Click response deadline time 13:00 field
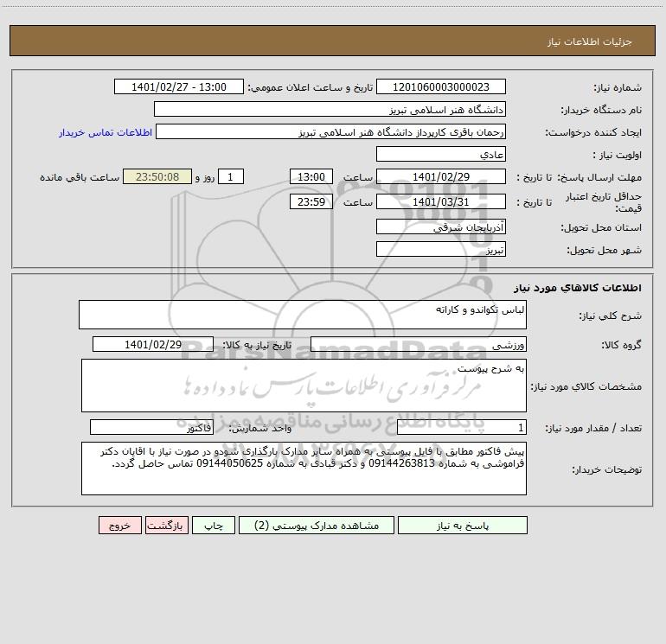Image resolution: width=666 pixels, height=644 pixels. 311,176
